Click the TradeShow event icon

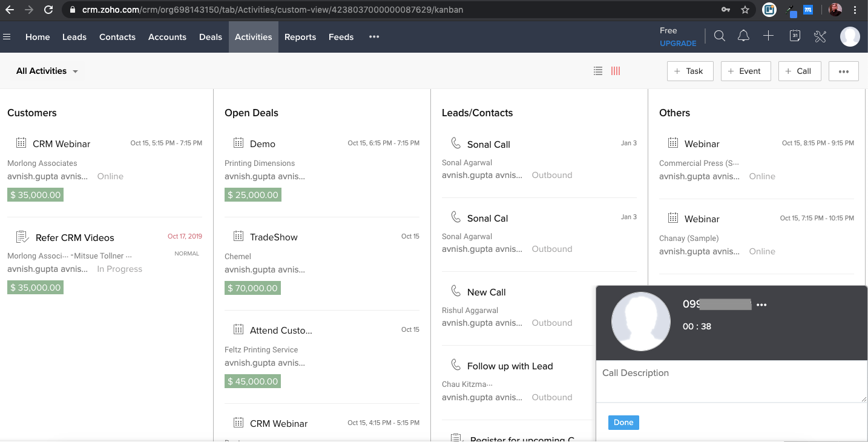[238, 236]
